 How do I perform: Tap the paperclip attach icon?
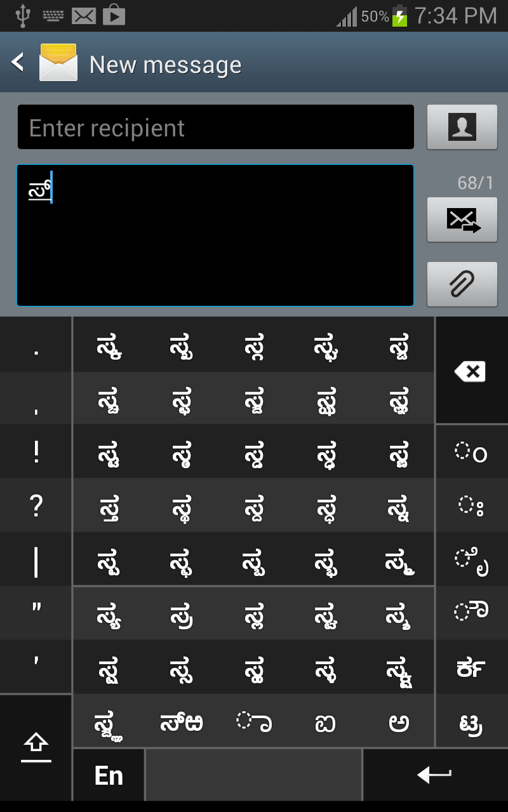[x=462, y=284]
